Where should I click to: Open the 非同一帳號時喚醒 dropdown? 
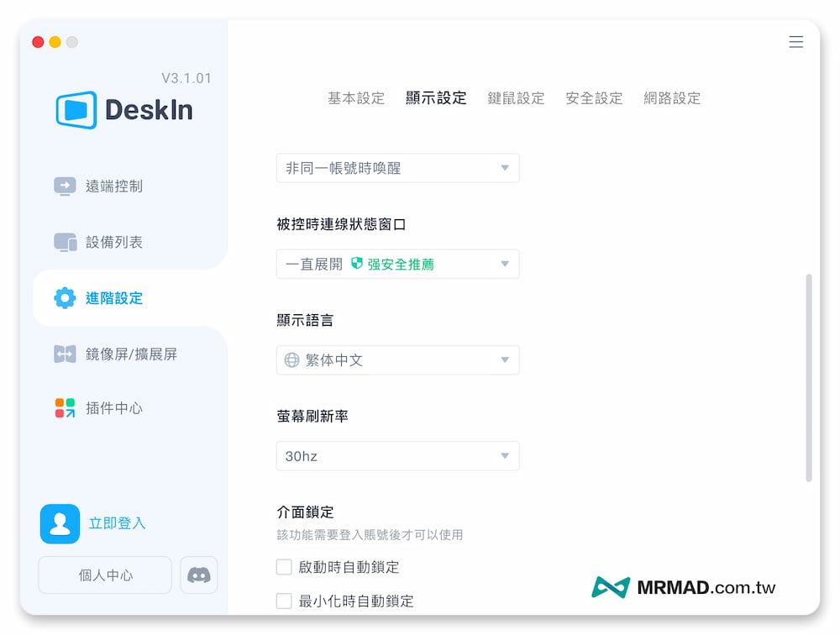coord(397,168)
